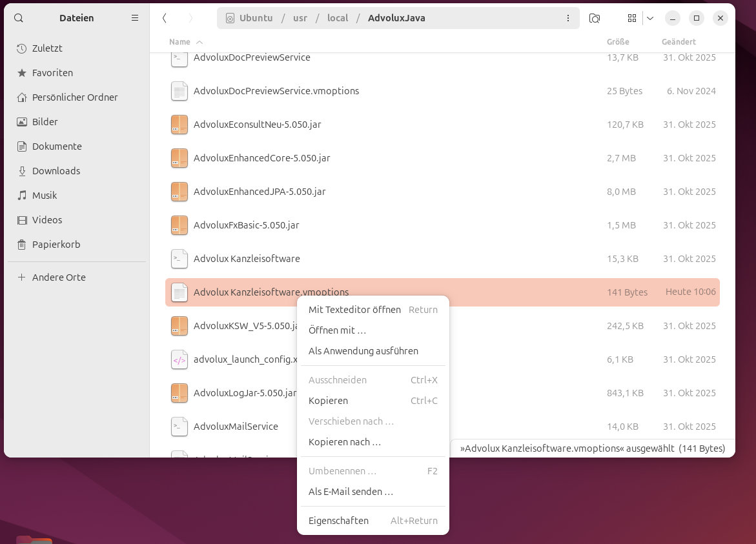Open the sidebar hamburger menu
Image resolution: width=756 pixels, height=544 pixels.
pyautogui.click(x=135, y=18)
